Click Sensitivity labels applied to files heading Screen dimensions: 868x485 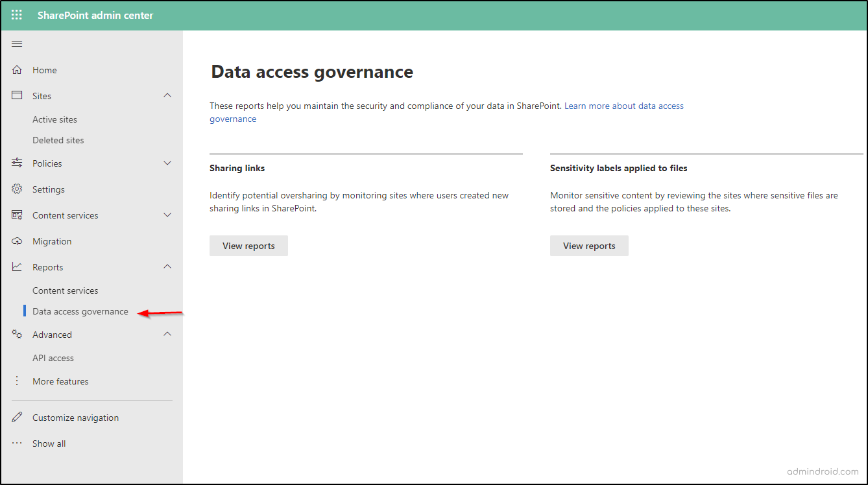(x=619, y=168)
